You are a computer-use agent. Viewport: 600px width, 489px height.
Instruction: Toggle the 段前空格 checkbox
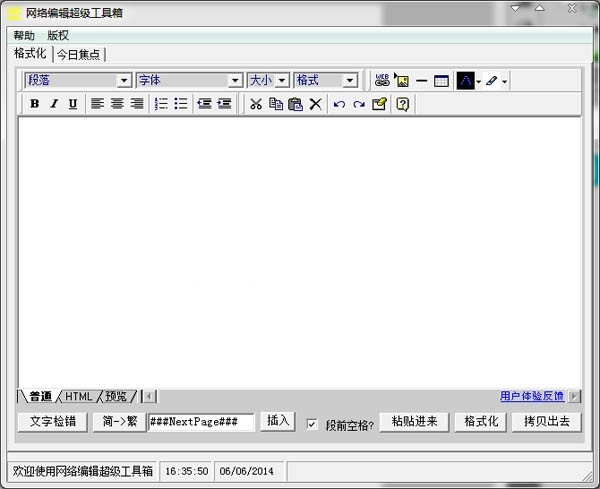(x=312, y=424)
